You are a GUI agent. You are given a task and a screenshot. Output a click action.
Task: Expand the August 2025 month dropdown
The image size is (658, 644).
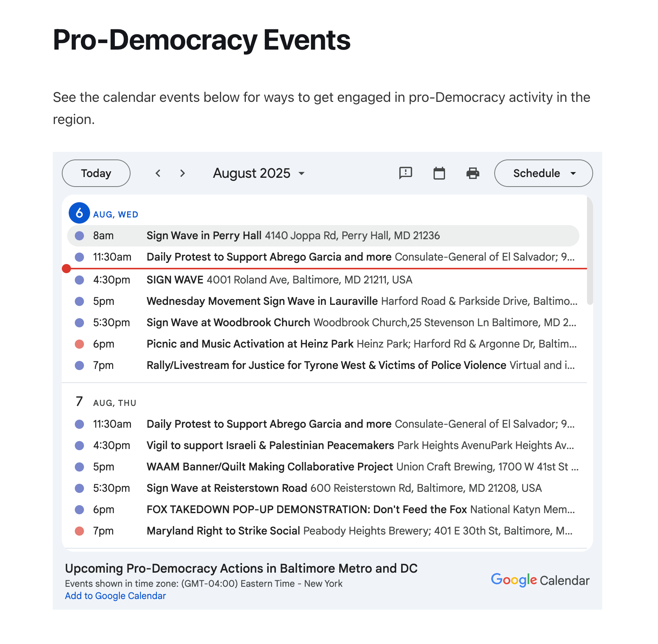click(x=259, y=173)
